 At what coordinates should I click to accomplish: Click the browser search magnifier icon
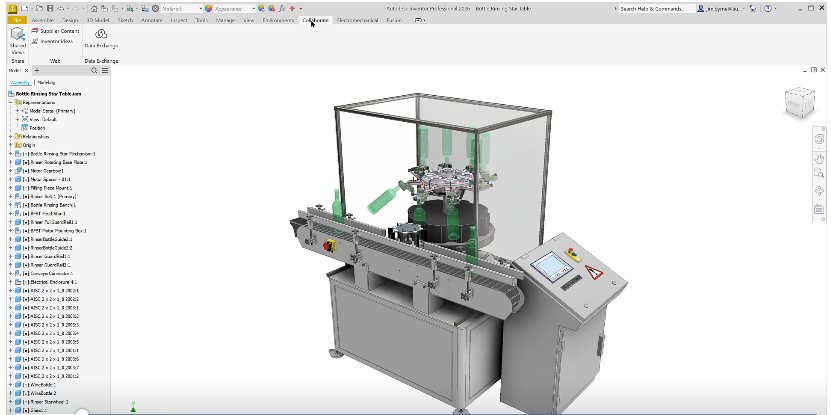(95, 71)
